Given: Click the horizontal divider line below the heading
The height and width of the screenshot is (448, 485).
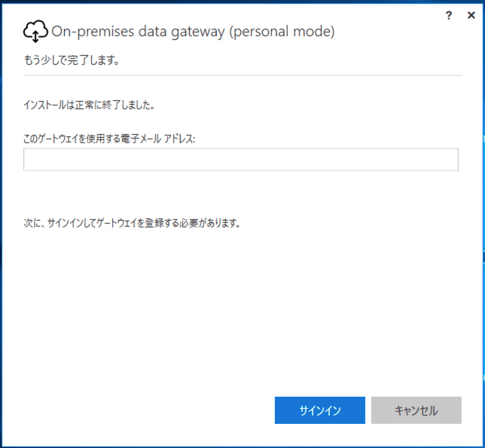Looking at the screenshot, I should click(x=242, y=75).
